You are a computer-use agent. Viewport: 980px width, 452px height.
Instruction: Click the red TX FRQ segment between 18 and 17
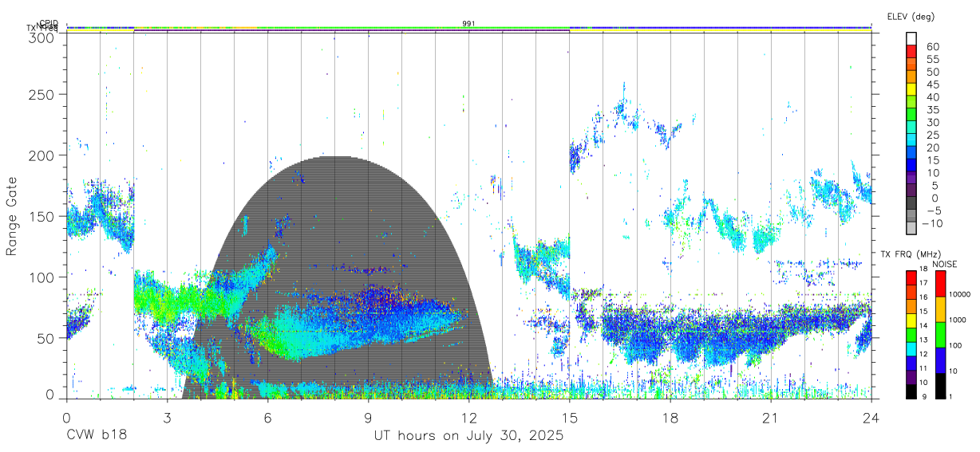click(911, 277)
